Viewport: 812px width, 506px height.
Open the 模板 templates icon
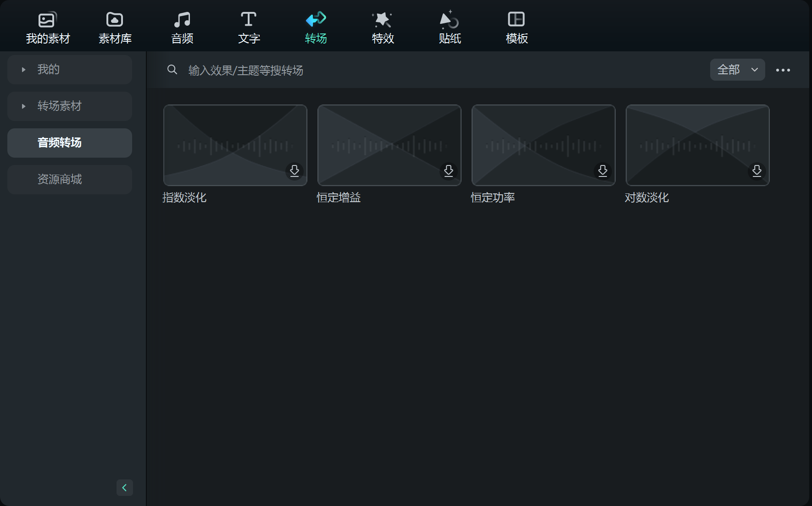(x=517, y=19)
